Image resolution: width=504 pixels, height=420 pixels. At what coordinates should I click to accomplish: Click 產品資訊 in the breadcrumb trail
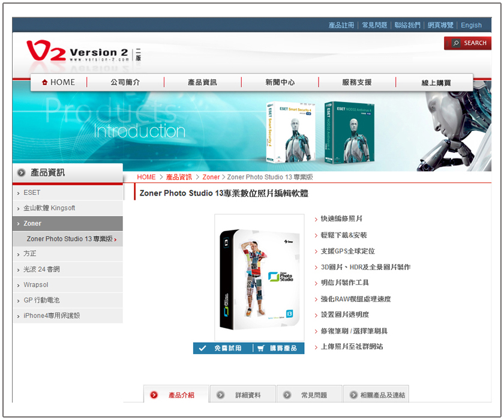(x=179, y=177)
